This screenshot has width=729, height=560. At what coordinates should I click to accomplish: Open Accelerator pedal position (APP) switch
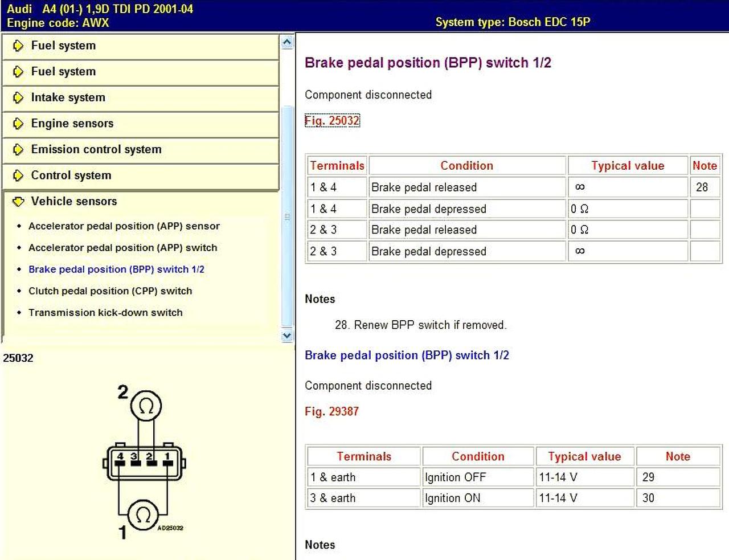(x=123, y=248)
